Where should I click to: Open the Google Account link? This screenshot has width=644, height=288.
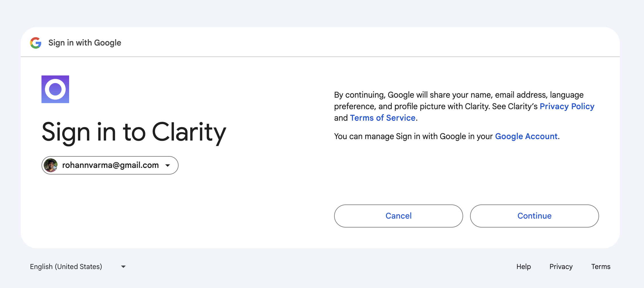[x=526, y=136]
